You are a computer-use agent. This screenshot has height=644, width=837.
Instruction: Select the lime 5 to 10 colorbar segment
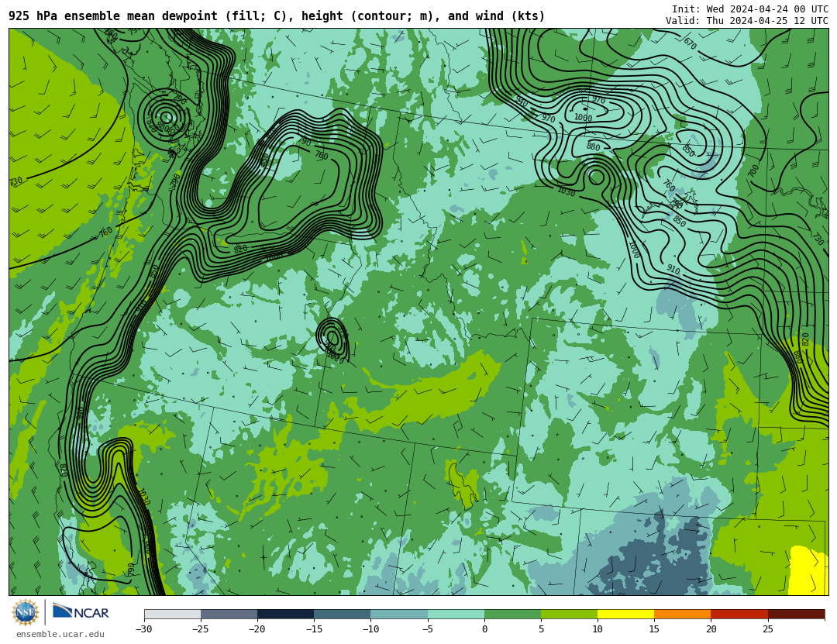[x=569, y=614]
